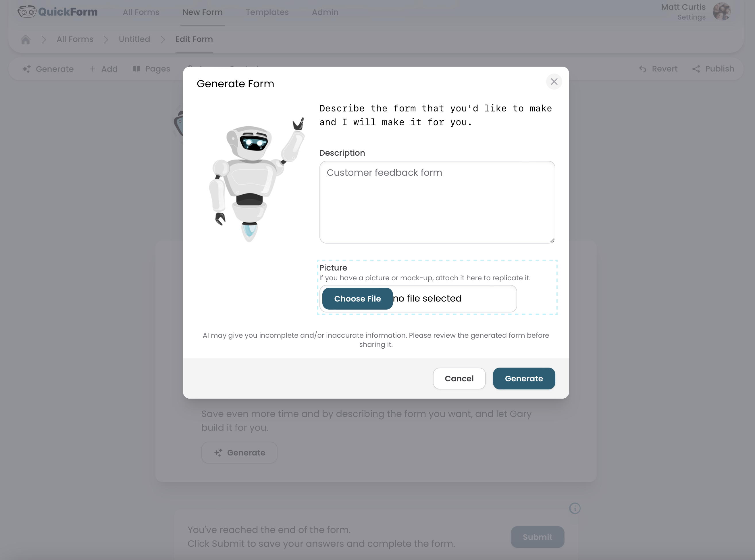Click the Matt Curtis user name
Viewport: 755px width, 560px height.
click(x=683, y=7)
